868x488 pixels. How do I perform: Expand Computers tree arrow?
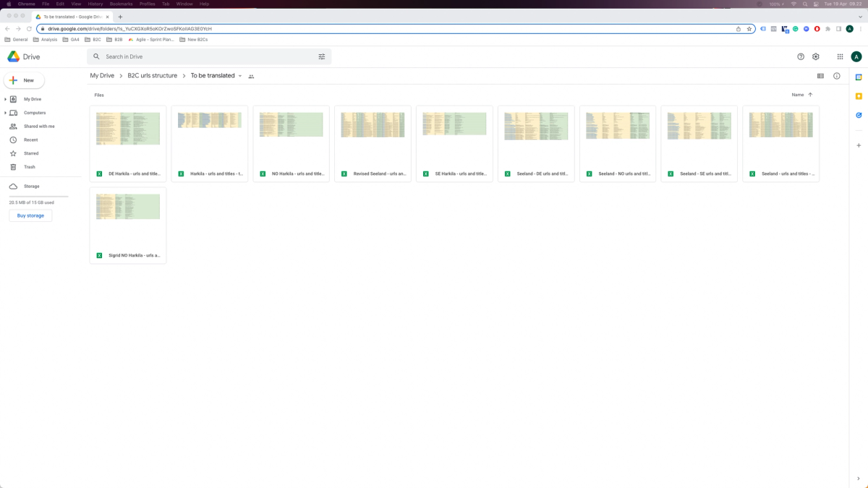(6, 113)
